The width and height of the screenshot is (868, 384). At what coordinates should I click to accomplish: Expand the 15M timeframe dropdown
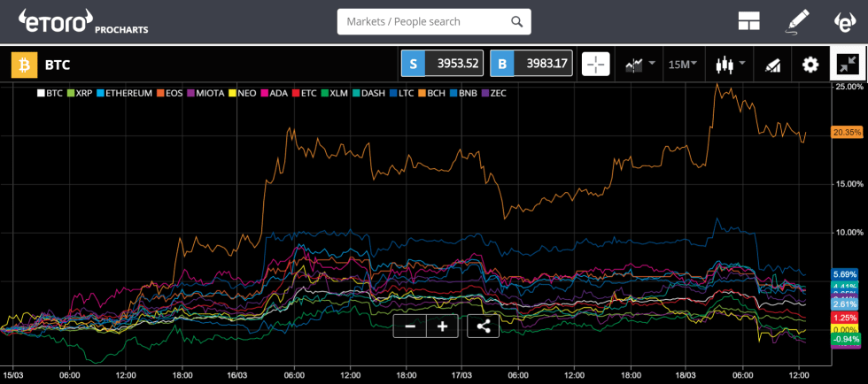682,65
